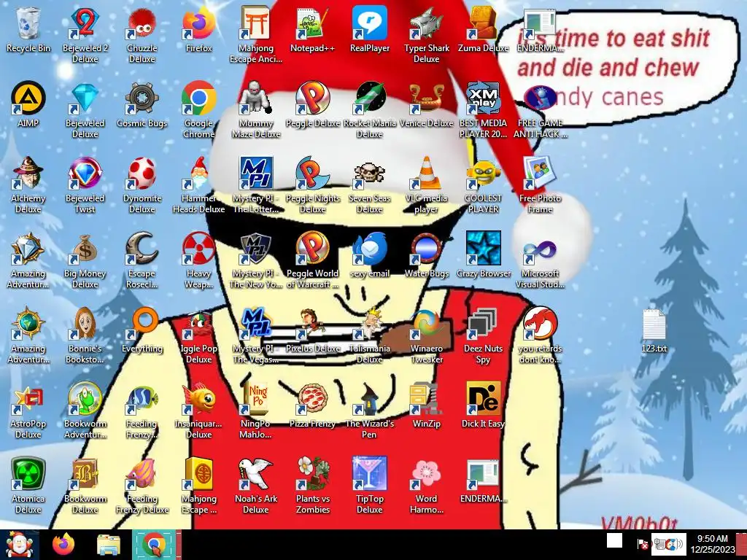
Task: Open File Explorer from taskbar
Action: [x=109, y=545]
